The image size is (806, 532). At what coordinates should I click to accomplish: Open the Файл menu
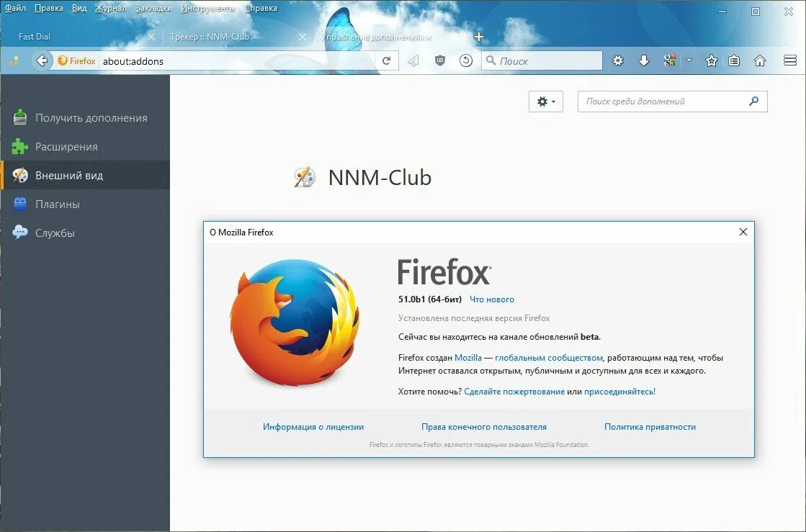point(15,8)
